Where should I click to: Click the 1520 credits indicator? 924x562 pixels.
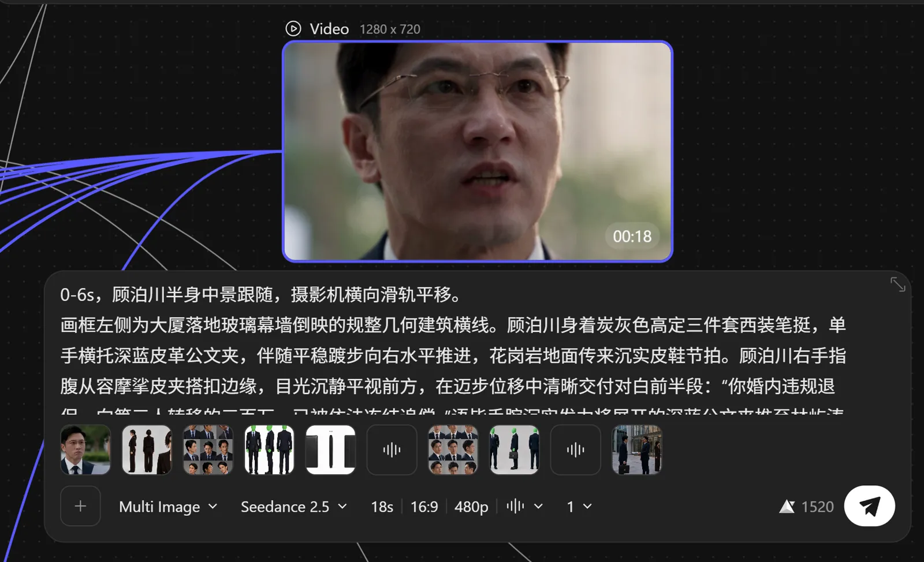(x=807, y=507)
